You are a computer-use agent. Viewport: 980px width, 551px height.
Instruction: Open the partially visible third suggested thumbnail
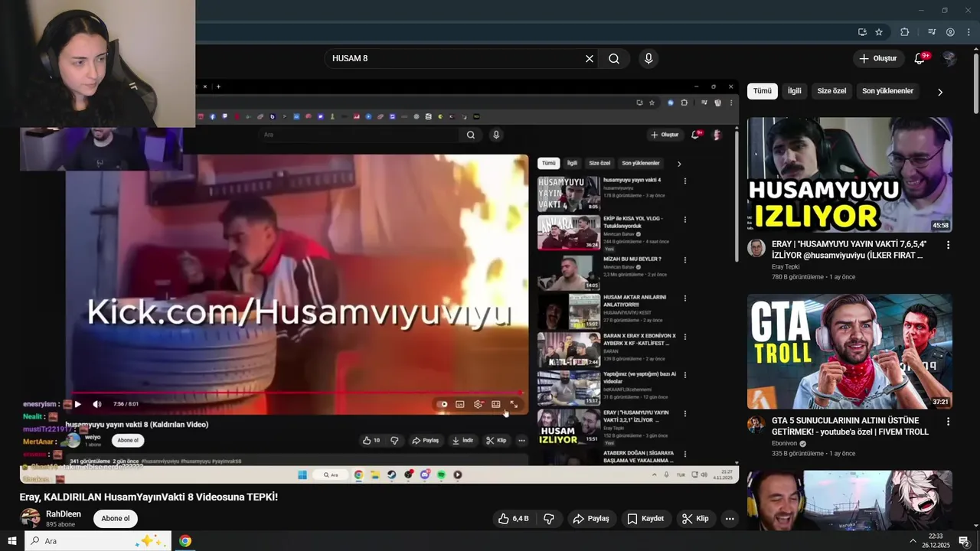[850, 500]
